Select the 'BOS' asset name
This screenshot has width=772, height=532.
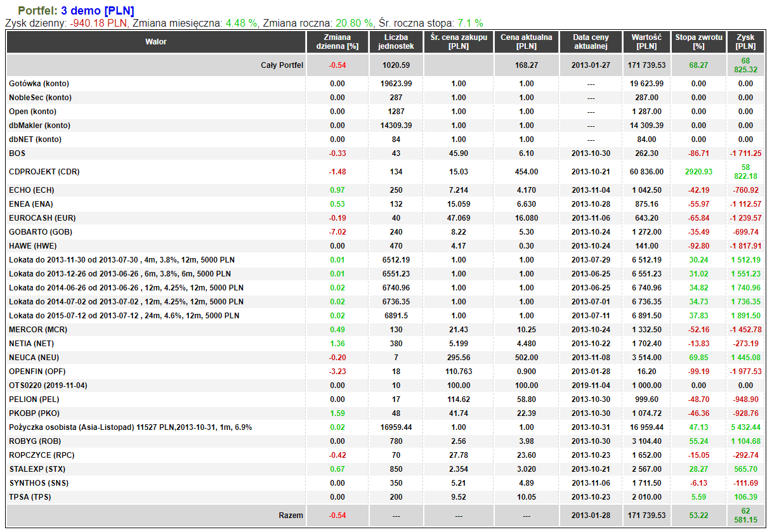point(17,153)
